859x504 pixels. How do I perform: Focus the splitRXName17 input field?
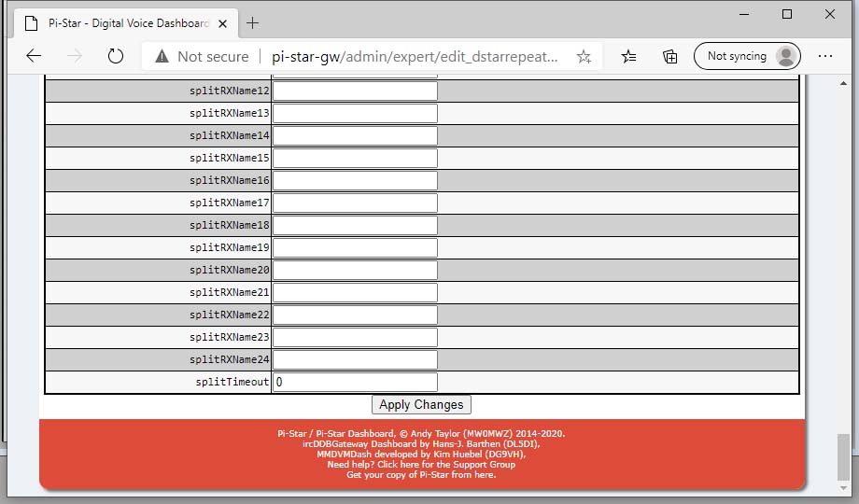point(355,203)
